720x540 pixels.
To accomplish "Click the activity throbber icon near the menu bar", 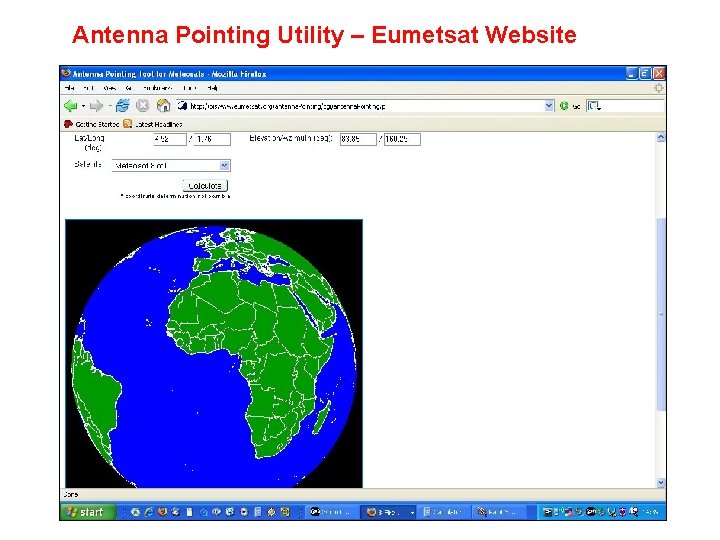I will [659, 88].
